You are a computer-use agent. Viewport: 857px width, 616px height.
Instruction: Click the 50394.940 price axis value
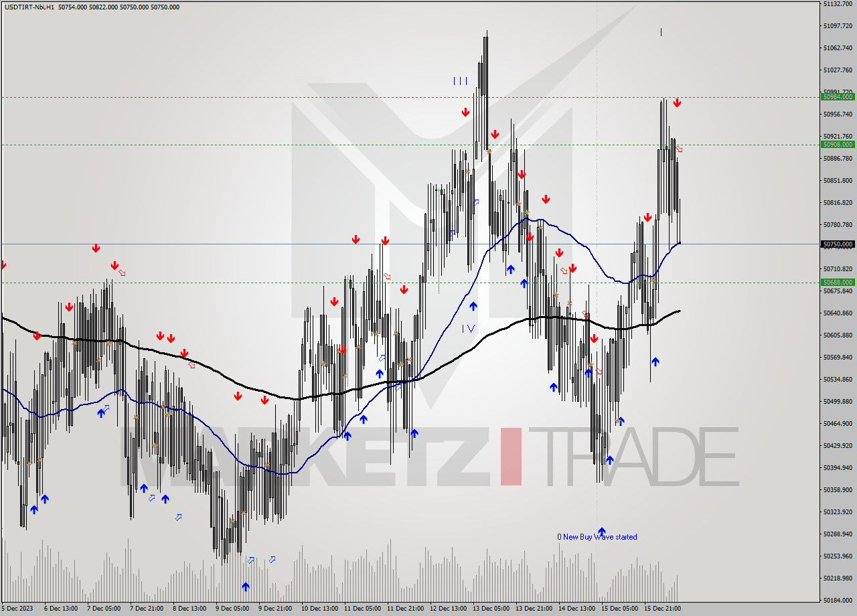coord(838,468)
